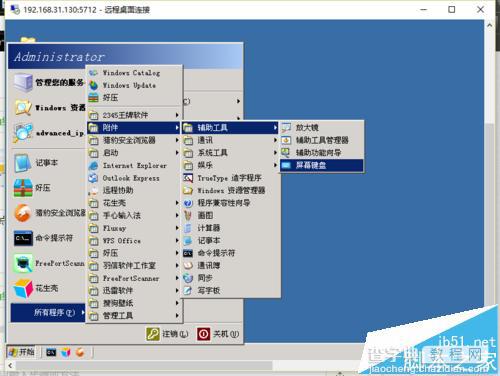Viewport: 500px width, 376px height.
Task: Launch pinned FreePortScanner start item
Action: 49,263
